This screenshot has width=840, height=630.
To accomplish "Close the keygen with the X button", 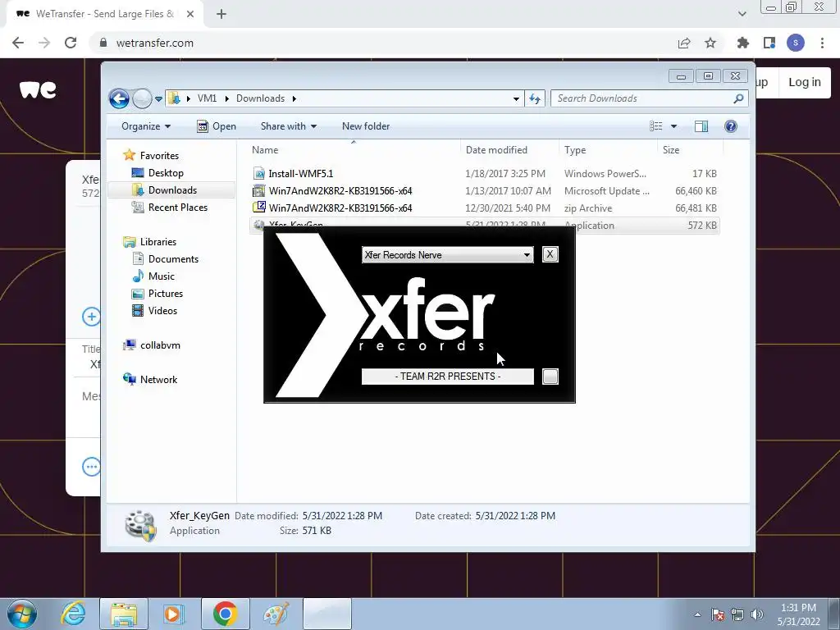I will [x=550, y=254].
